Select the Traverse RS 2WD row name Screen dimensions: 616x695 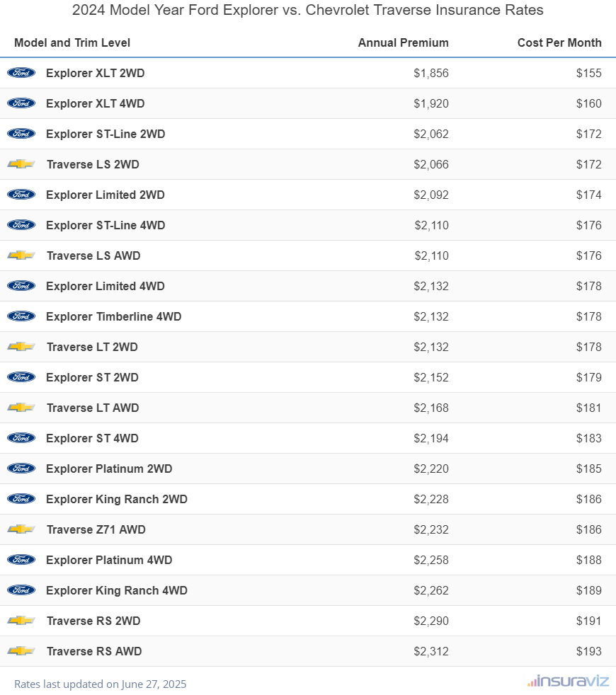(x=93, y=621)
